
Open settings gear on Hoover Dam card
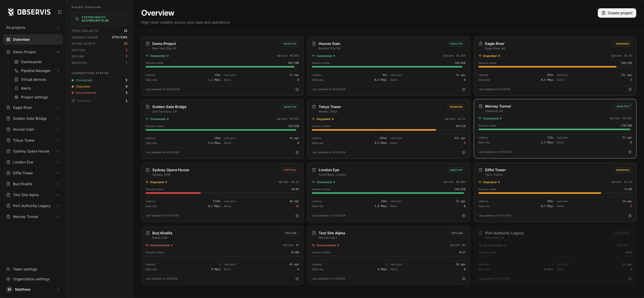(464, 89)
